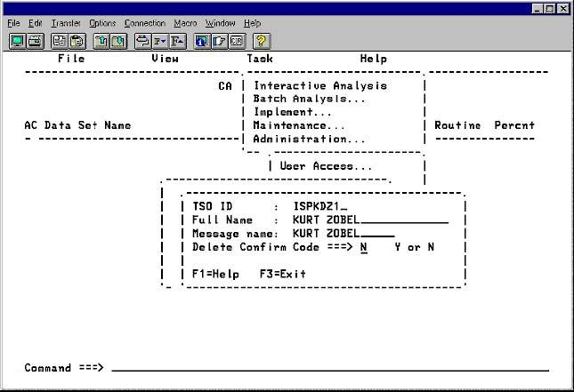Screen dimensions: 574x392
Task: Choose Administration... from the Task pull-down
Action: click(310, 139)
